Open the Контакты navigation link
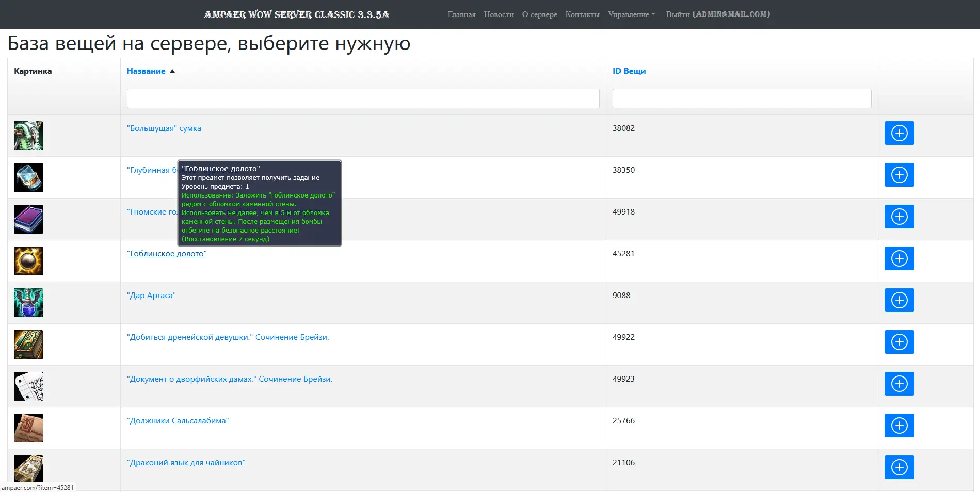The height and width of the screenshot is (492, 980). pos(582,14)
